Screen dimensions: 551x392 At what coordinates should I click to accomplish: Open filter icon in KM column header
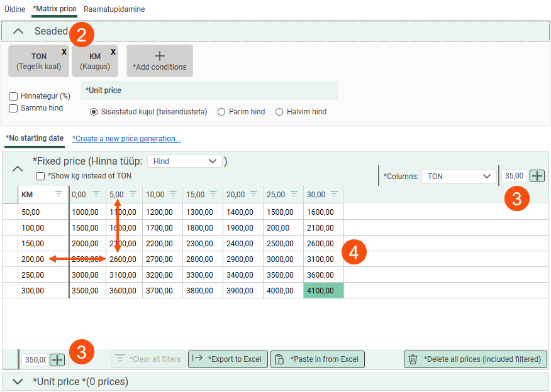click(58, 194)
